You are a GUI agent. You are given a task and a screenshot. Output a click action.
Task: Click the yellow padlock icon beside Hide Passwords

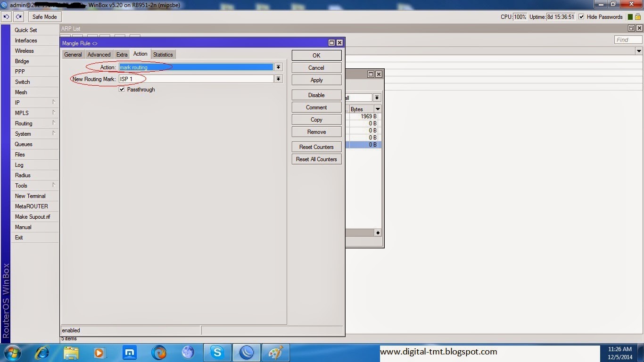point(637,16)
